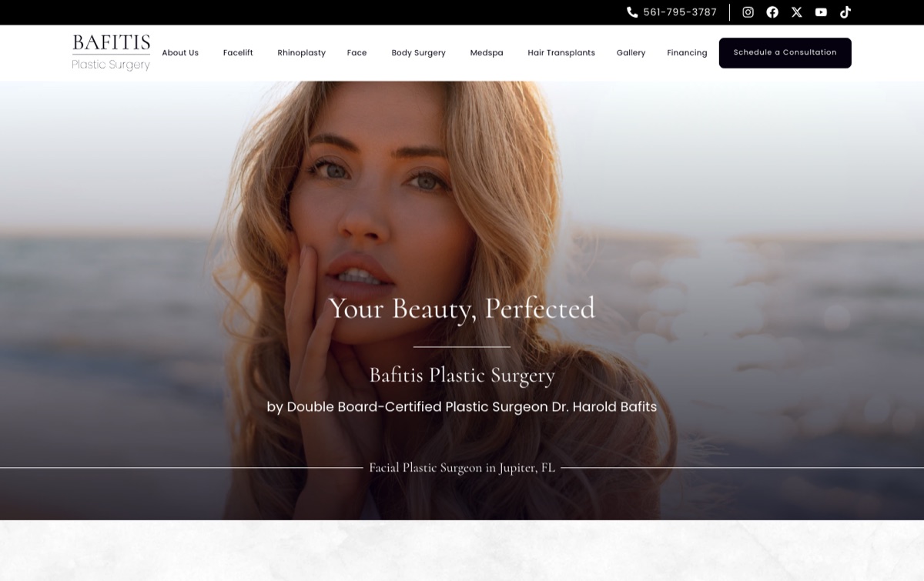Open the Facelift menu item
Image resolution: width=924 pixels, height=581 pixels.
(238, 53)
